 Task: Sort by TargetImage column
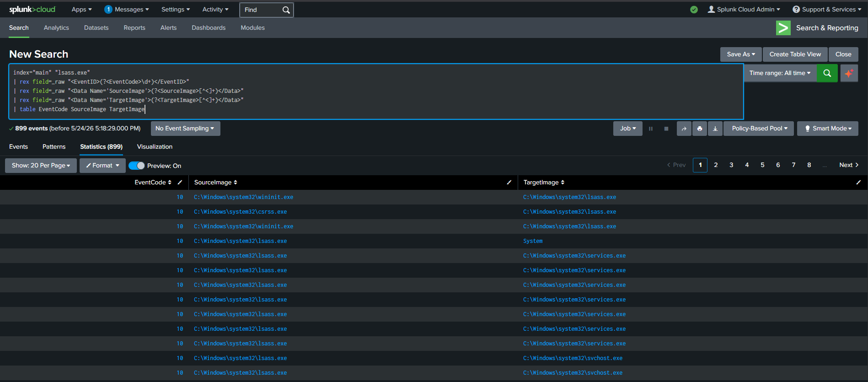coord(544,182)
